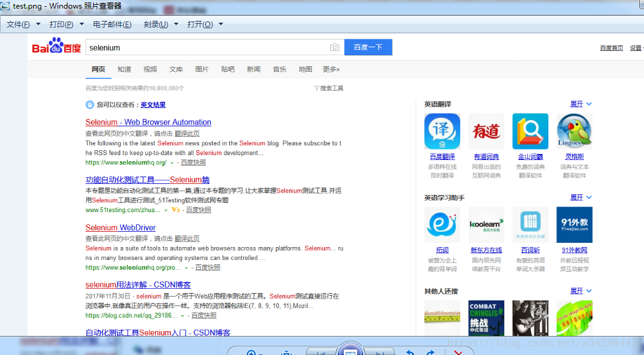Click the photo viewer icon in title bar

tap(5, 6)
